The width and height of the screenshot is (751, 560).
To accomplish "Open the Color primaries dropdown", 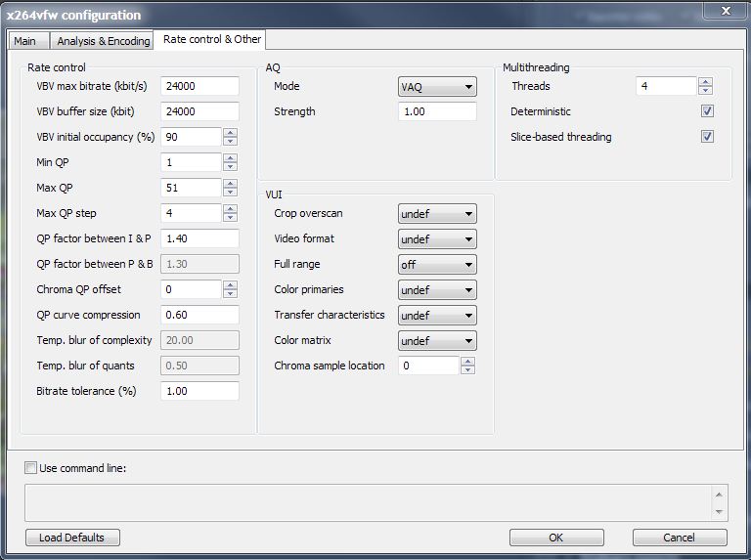I will [x=437, y=289].
